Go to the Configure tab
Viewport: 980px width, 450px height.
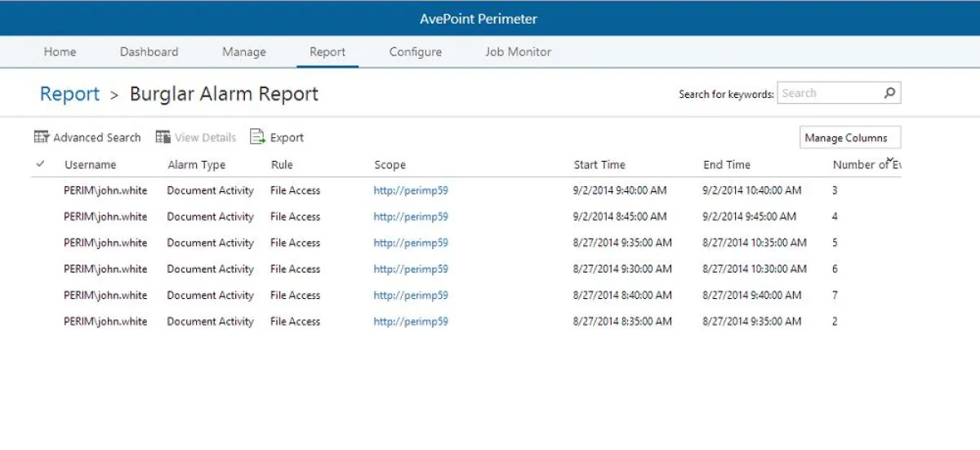(415, 51)
